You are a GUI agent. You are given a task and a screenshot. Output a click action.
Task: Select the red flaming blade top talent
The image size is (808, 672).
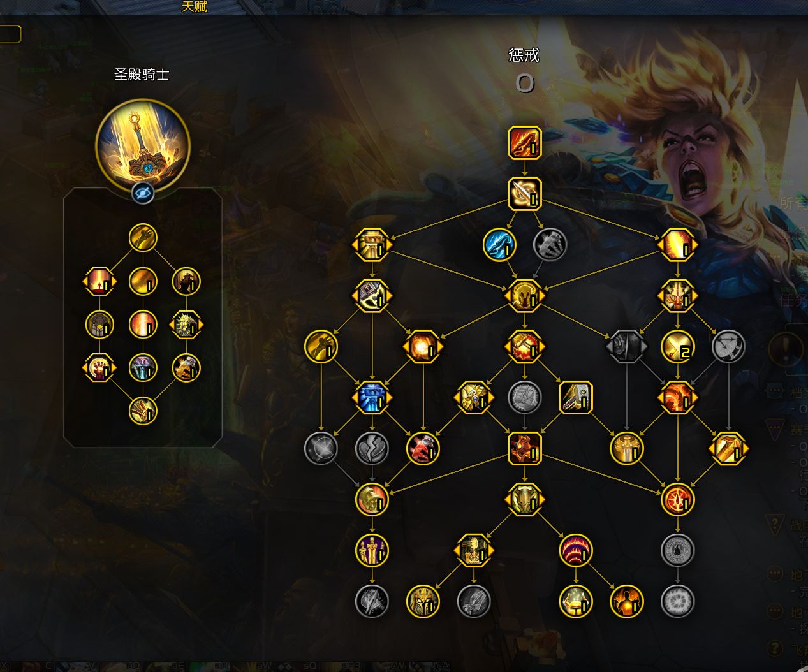click(x=525, y=142)
